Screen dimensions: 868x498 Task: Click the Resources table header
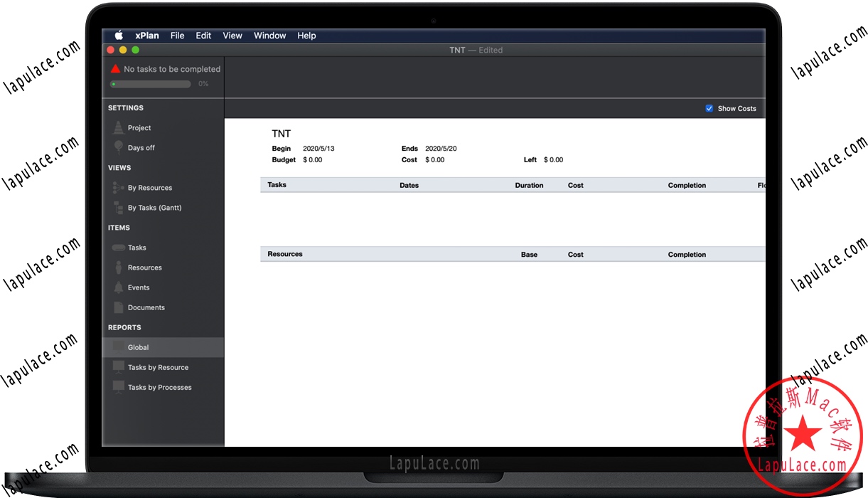(x=285, y=254)
